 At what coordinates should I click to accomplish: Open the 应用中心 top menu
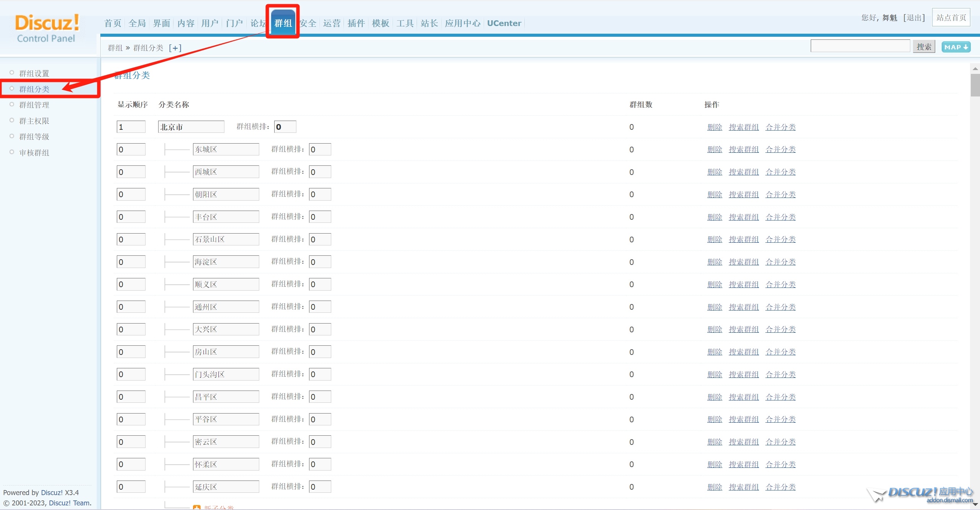pos(462,23)
